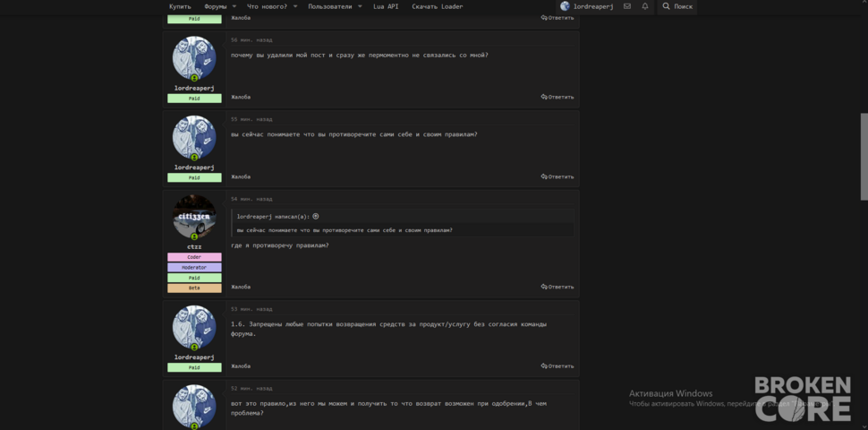This screenshot has height=430, width=868.
Task: Click 'lordreaperj написал(а):' quote header
Action: tap(274, 217)
